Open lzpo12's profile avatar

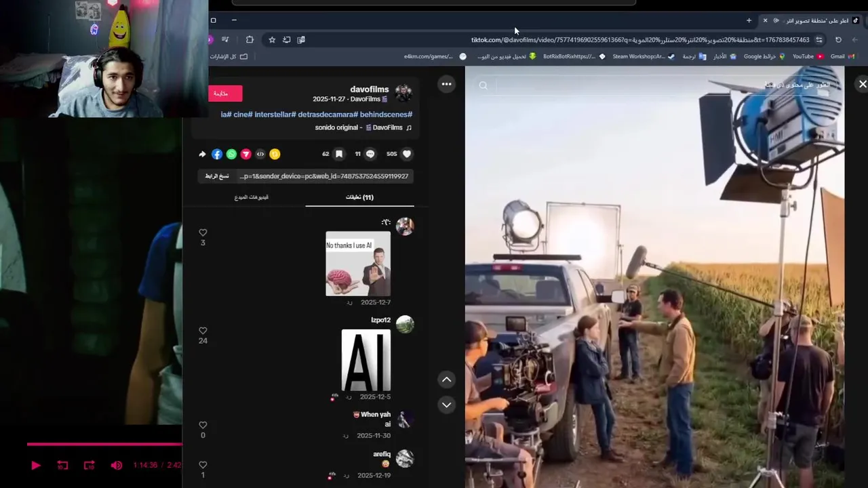[x=405, y=324]
